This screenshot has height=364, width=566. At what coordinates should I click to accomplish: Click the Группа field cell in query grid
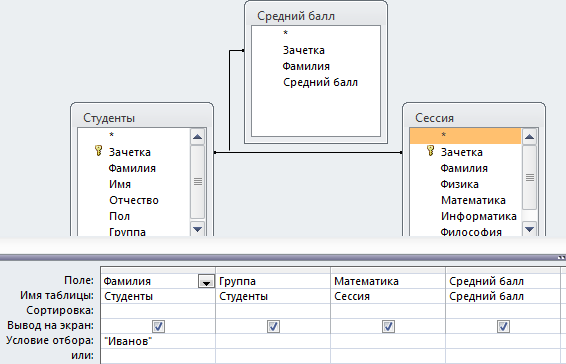[x=273, y=281]
